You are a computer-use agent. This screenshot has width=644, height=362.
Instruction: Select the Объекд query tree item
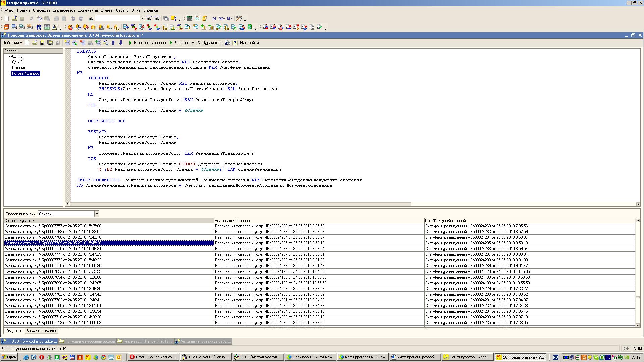pyautogui.click(x=18, y=68)
